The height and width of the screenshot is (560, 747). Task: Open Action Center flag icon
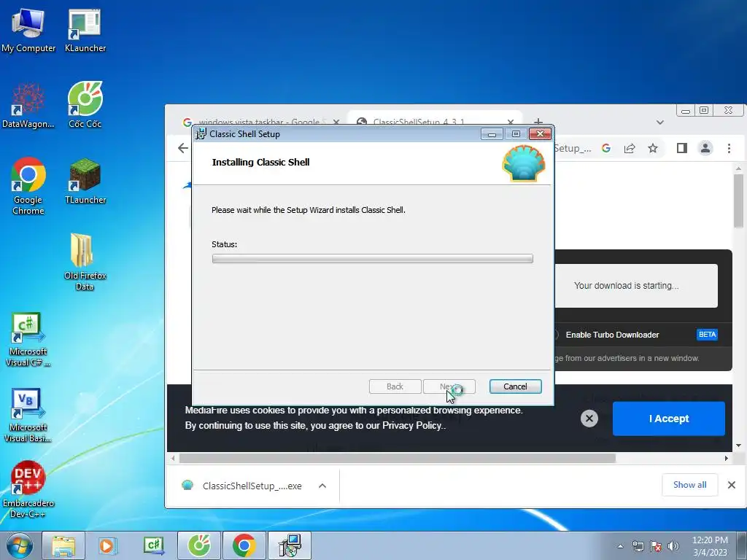(656, 546)
